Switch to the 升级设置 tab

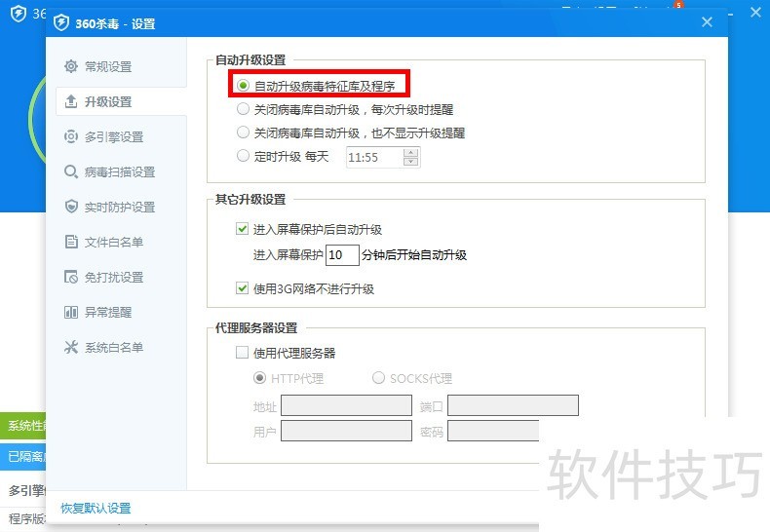[121, 101]
